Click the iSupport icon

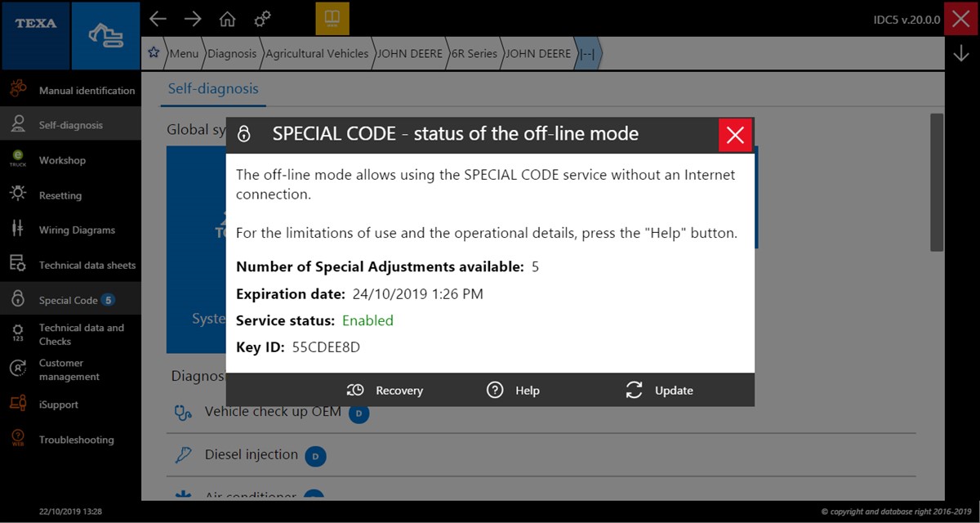coord(18,403)
